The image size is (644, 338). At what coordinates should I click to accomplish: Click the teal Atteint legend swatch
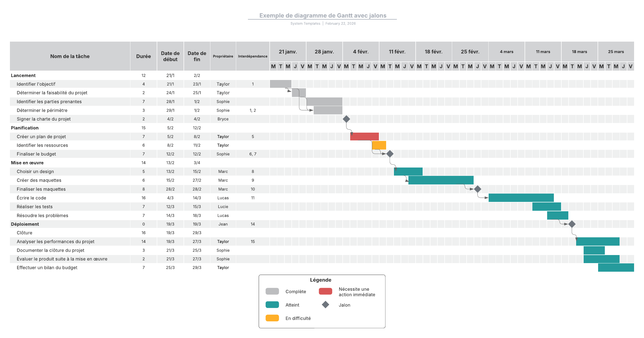(272, 305)
